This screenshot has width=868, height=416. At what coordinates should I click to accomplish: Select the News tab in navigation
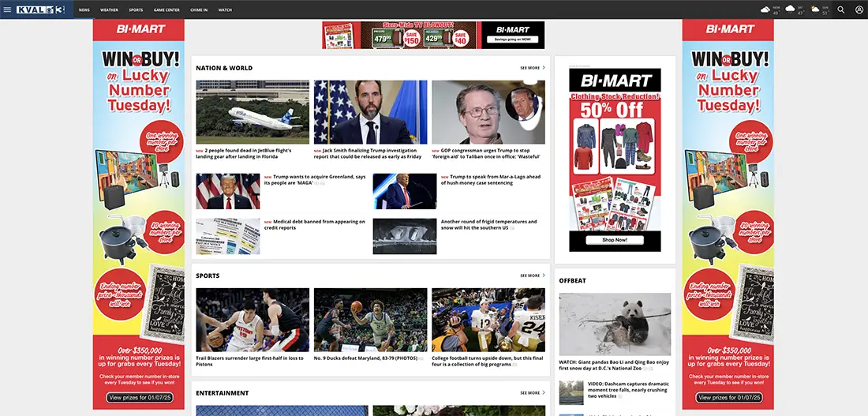(84, 10)
